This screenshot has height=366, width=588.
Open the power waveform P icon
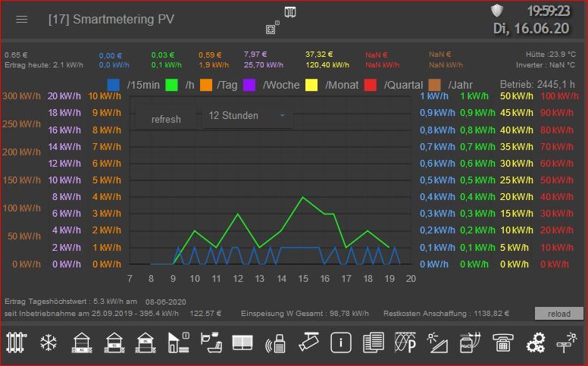(405, 343)
